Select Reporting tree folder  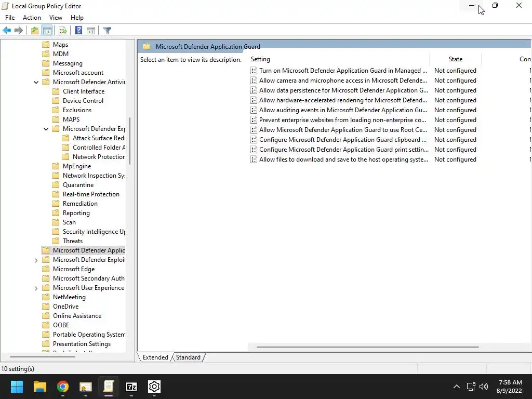point(76,213)
